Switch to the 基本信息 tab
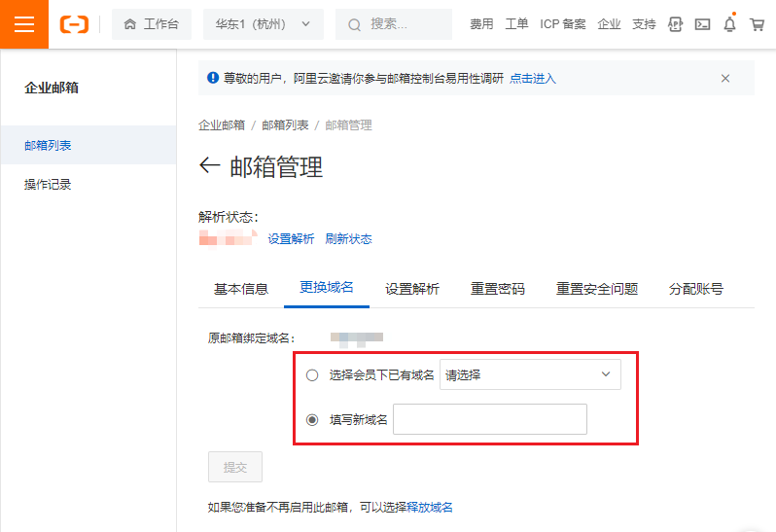Viewport: 776px width, 532px height. 241,289
